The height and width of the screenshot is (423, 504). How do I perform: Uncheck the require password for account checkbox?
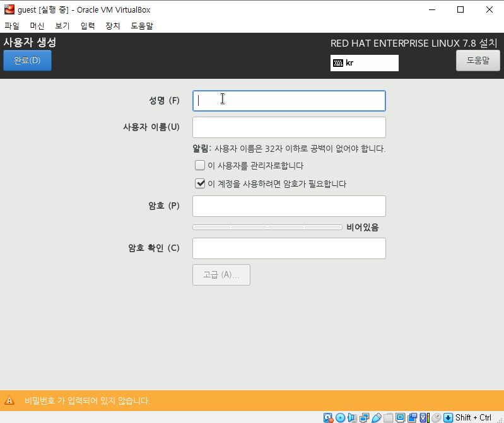pyautogui.click(x=200, y=183)
